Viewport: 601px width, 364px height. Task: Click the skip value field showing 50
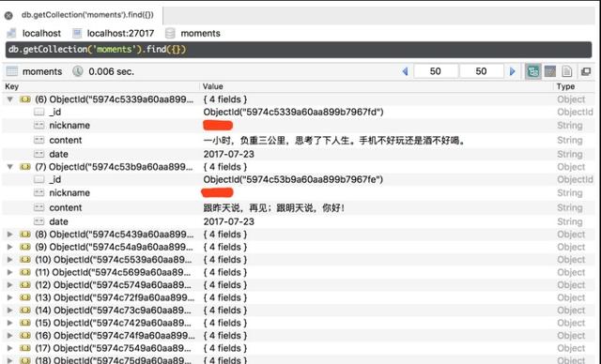pos(436,71)
